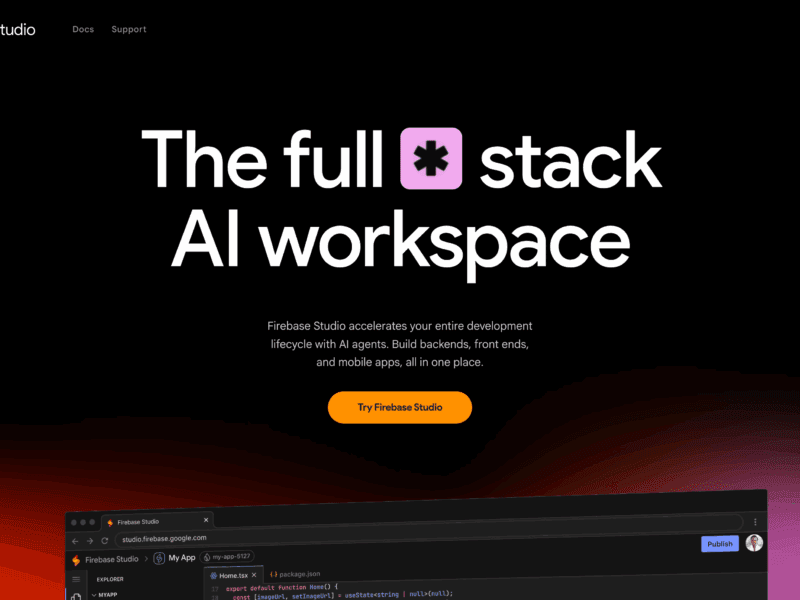The image size is (800, 600).
Task: Click the Studio logo text in header
Action: [18, 30]
